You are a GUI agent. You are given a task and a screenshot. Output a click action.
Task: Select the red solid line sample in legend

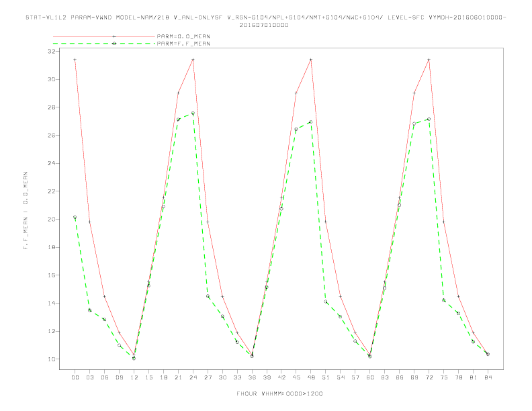104,36
